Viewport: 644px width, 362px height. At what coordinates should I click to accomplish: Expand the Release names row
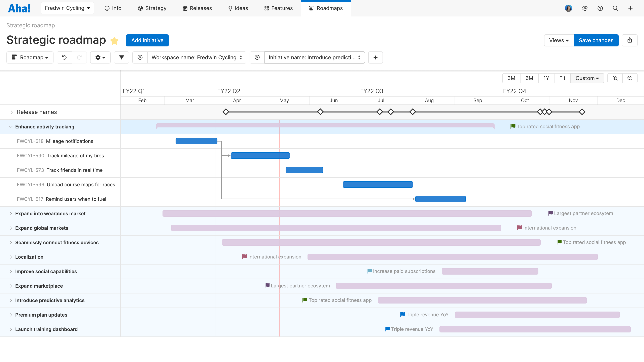point(11,112)
